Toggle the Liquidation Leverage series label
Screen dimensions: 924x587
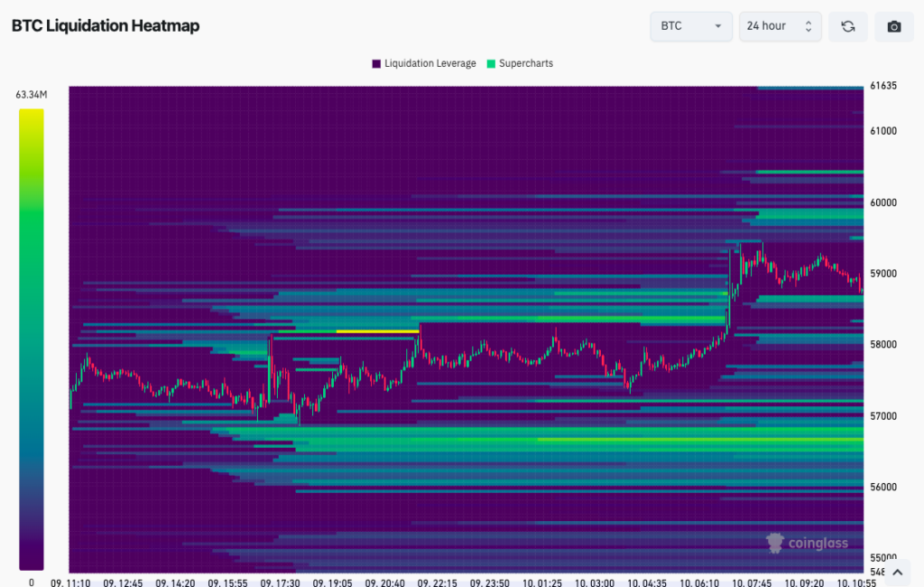point(430,64)
